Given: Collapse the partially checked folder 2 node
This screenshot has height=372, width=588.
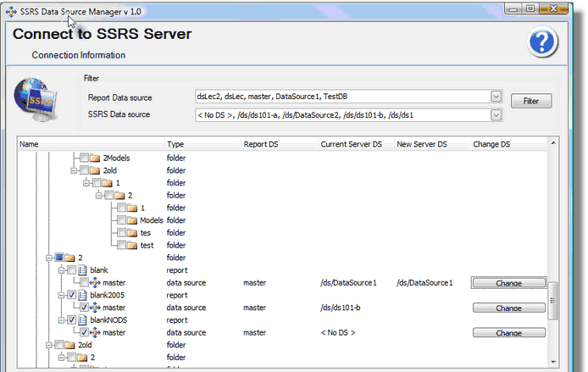Looking at the screenshot, I should [x=49, y=258].
